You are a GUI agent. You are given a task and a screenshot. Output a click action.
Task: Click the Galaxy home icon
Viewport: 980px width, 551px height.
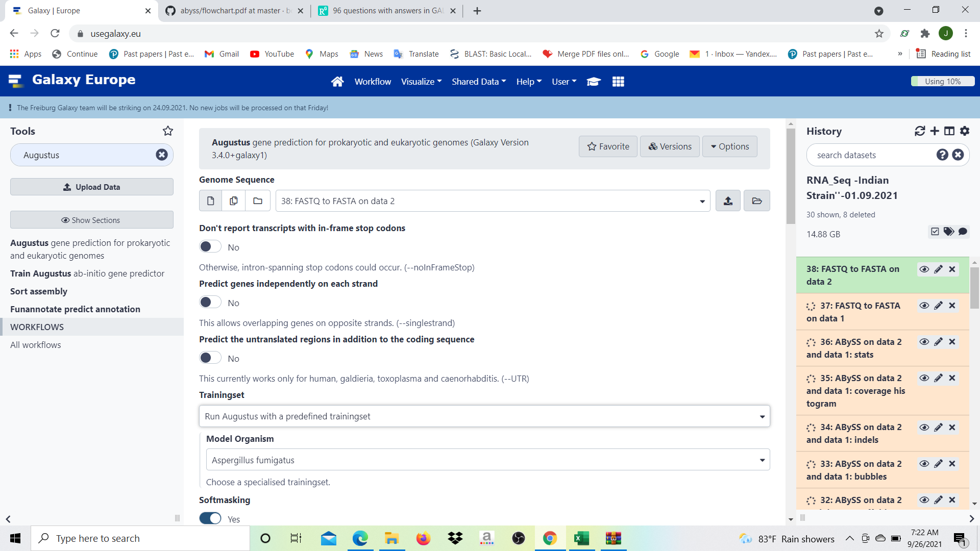coord(337,82)
